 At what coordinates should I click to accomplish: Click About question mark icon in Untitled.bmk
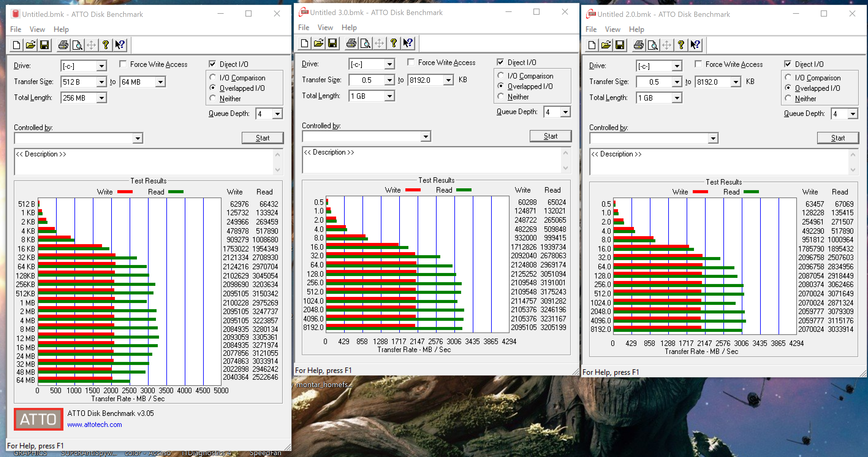(x=106, y=45)
